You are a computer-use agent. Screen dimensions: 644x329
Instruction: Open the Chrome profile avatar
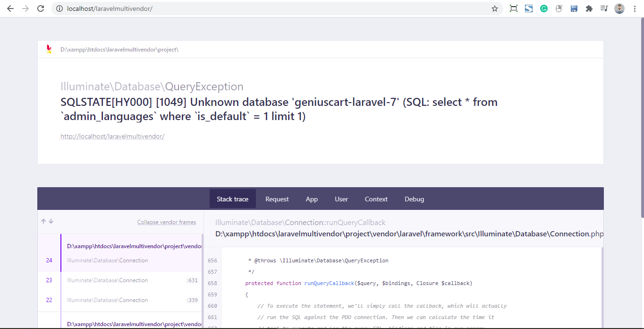coord(619,9)
